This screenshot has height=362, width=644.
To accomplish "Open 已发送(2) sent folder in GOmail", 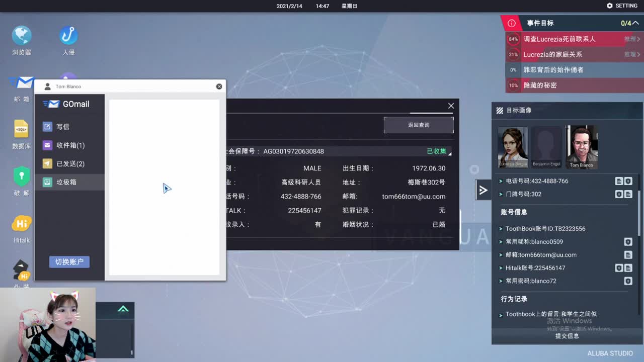I will pyautogui.click(x=70, y=164).
